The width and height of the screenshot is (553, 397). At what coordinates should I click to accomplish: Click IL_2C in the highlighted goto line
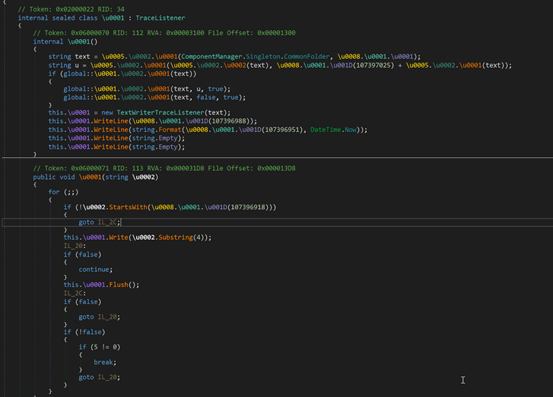tap(107, 222)
